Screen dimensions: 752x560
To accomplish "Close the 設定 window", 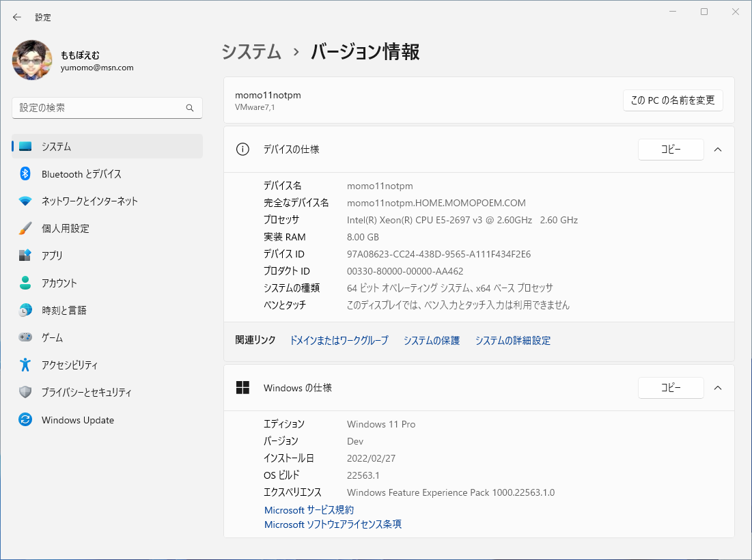I will coord(735,12).
